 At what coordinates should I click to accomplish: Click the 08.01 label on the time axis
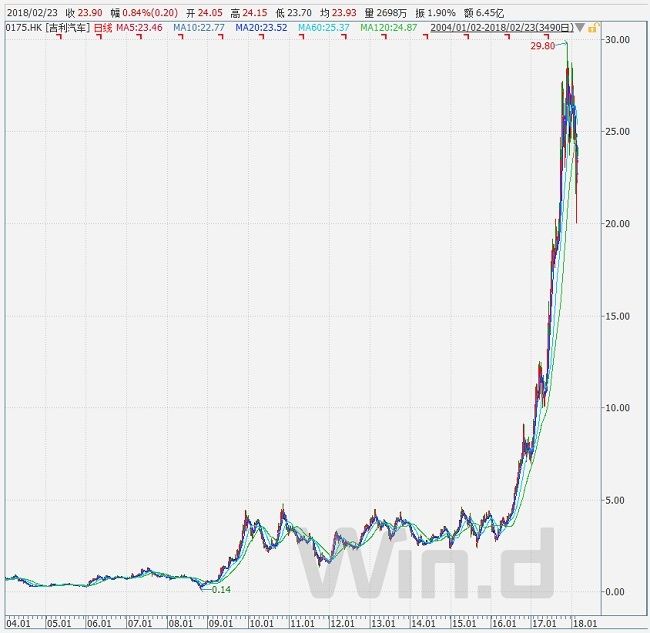(x=180, y=623)
